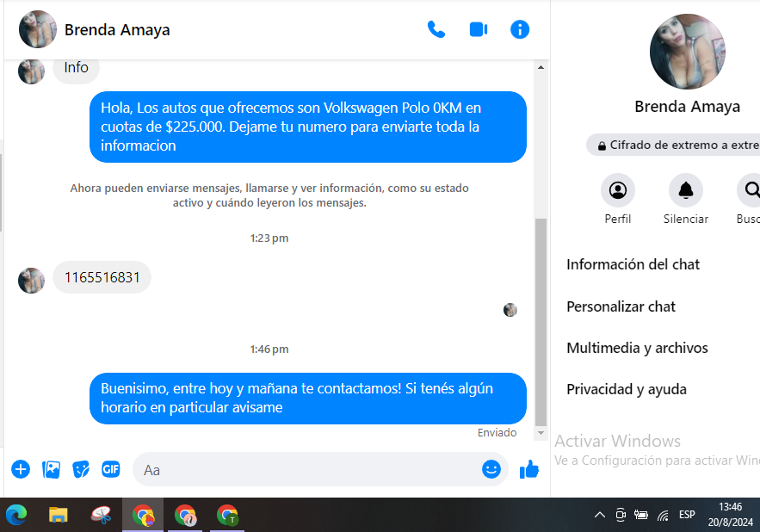Click Brenda Amaya name in chat header
This screenshot has height=532, width=760.
coord(117,29)
